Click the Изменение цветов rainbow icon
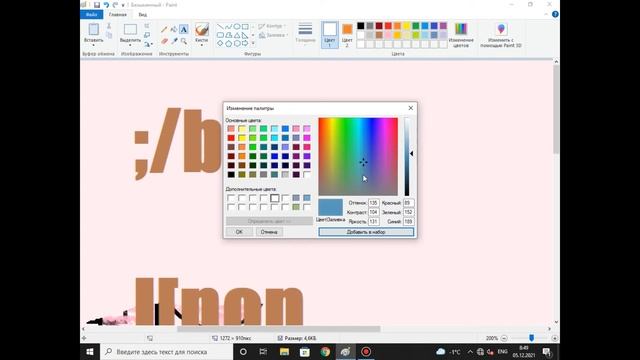Screen dimensions: 640x360 [461, 29]
